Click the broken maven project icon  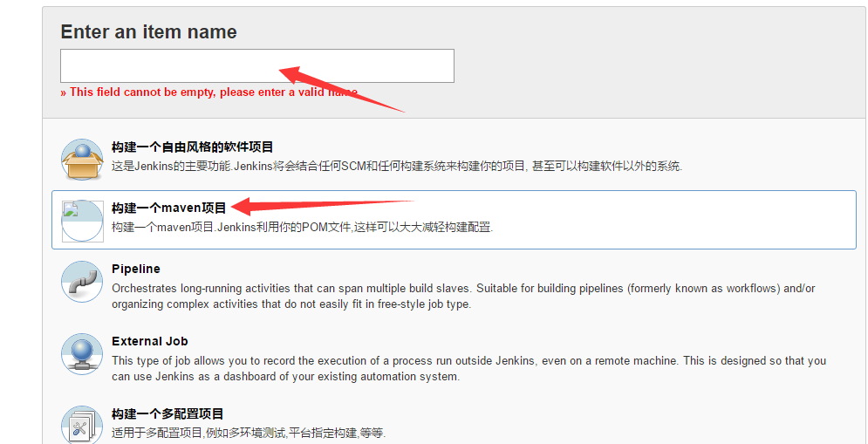[82, 221]
